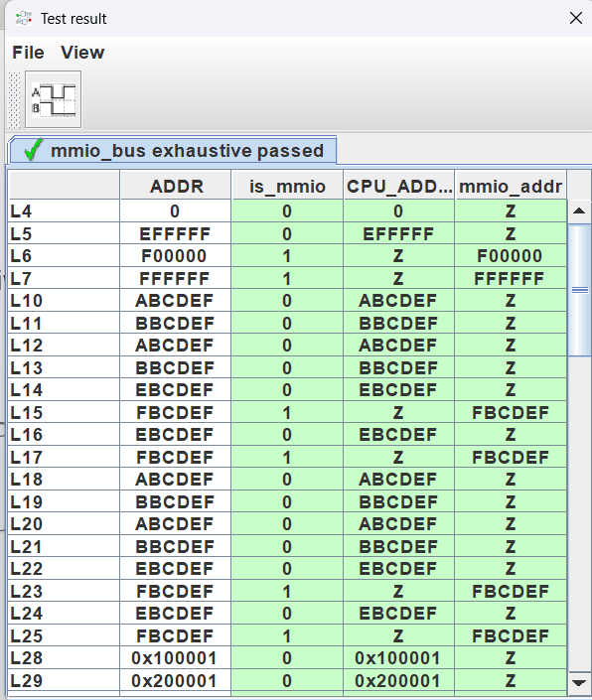
Task: Show results as timing diagram icon
Action: coord(53,99)
